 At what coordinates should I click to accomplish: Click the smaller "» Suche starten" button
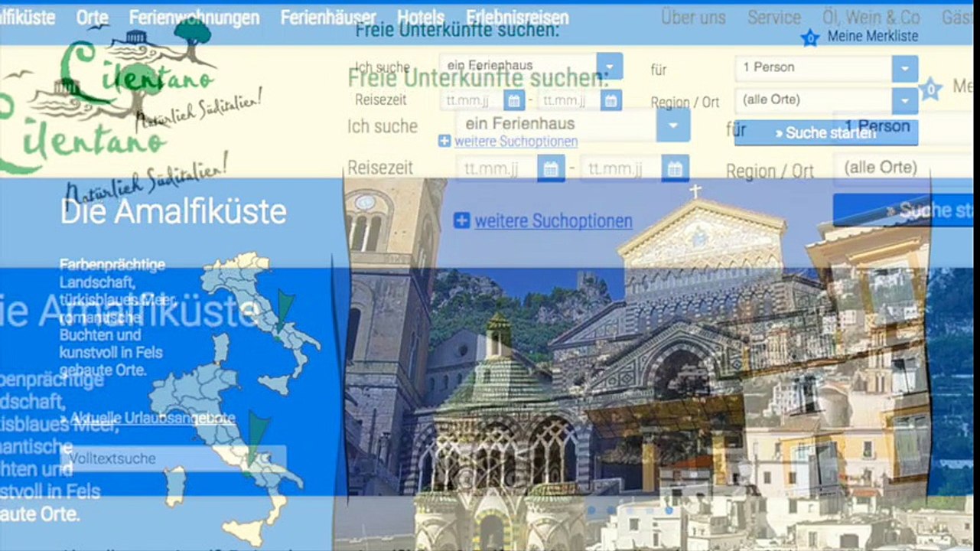826,132
